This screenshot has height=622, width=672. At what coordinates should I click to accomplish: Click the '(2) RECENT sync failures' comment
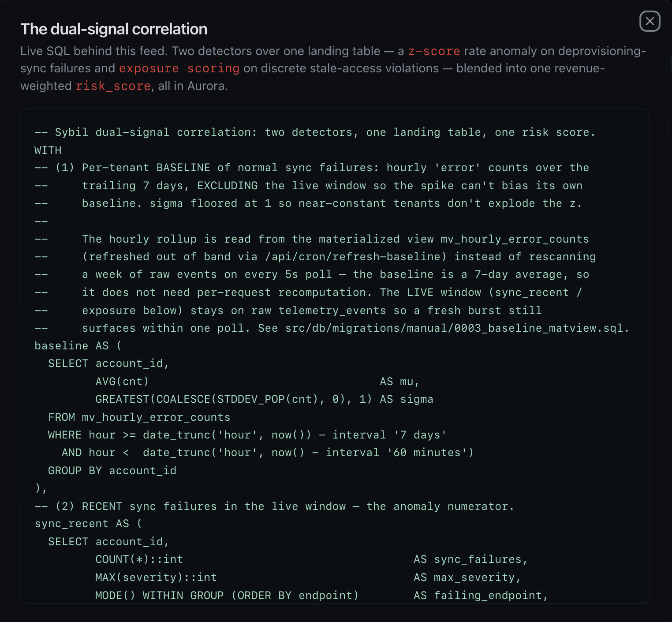[274, 506]
